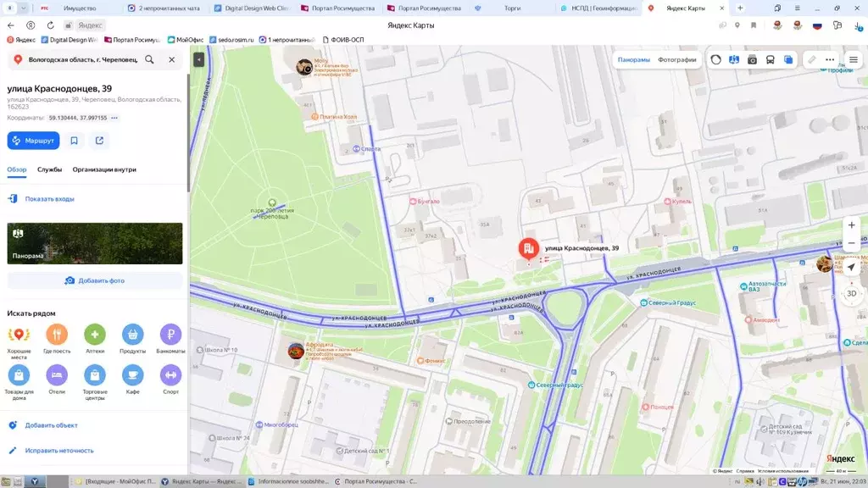This screenshot has height=488, width=868.
Task: Click the Яндекс home icon button
Action: pos(31,25)
